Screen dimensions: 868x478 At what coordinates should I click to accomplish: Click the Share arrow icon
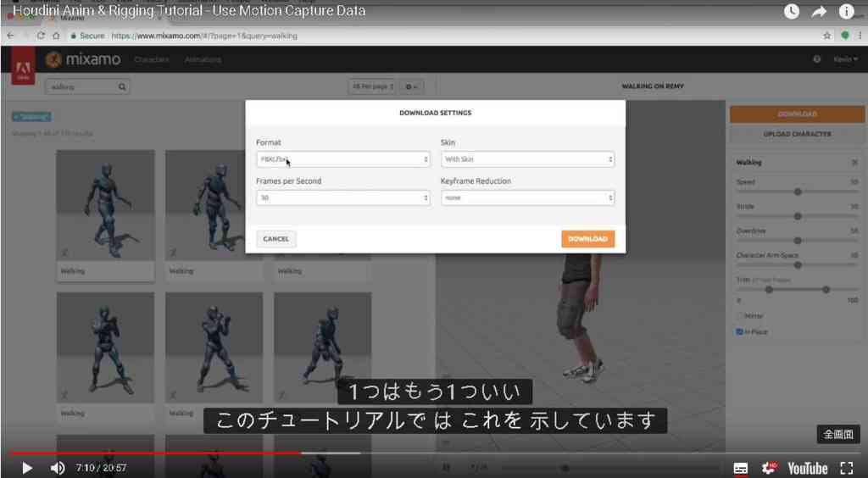pos(820,12)
